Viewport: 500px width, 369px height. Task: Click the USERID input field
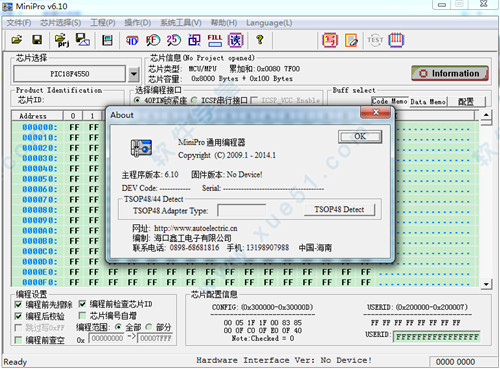(x=437, y=337)
